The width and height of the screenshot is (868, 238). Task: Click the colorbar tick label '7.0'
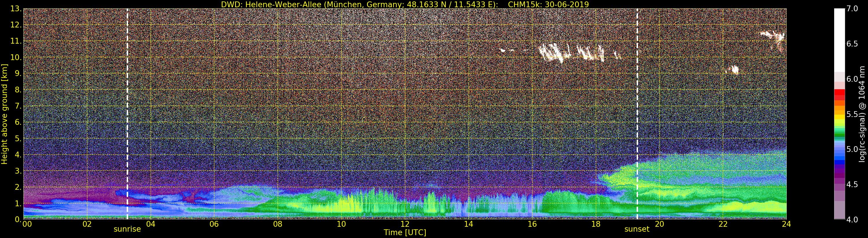point(852,9)
